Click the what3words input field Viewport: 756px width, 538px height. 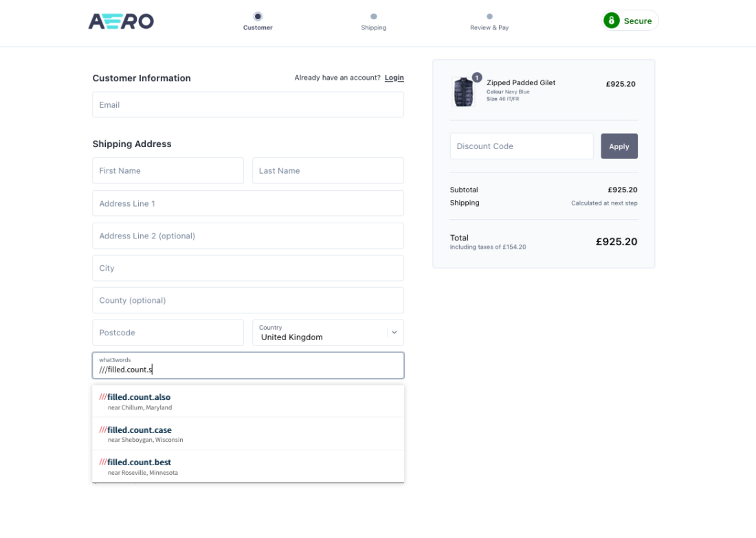click(248, 366)
